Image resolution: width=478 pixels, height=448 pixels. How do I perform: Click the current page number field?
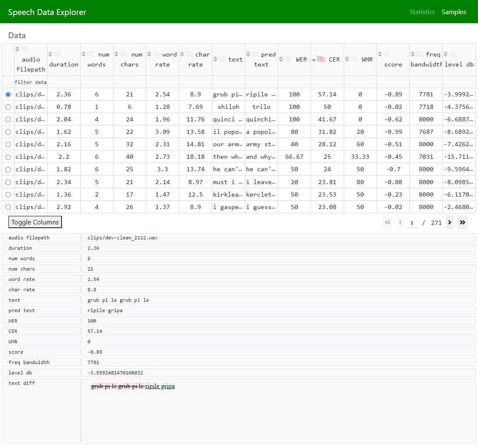pos(411,223)
